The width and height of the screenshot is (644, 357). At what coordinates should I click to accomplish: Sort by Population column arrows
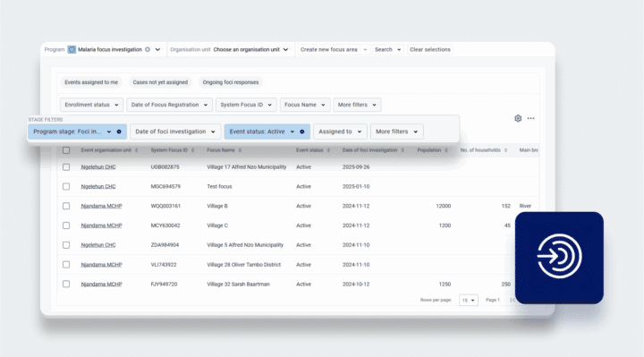(x=446, y=150)
